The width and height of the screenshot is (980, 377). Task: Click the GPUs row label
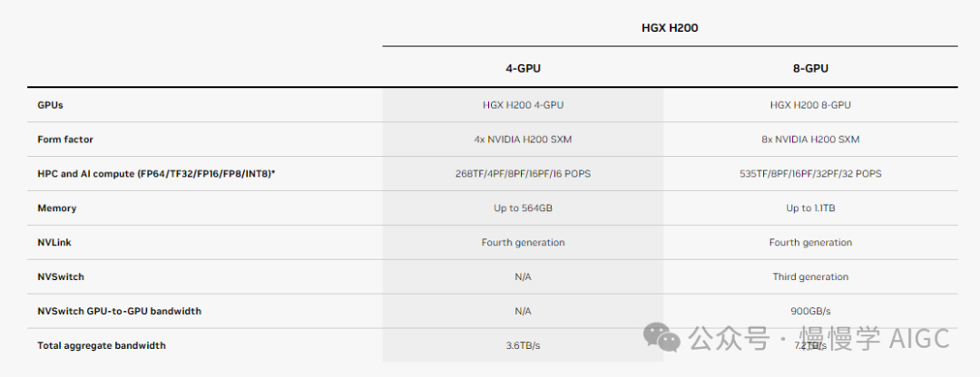click(x=50, y=105)
